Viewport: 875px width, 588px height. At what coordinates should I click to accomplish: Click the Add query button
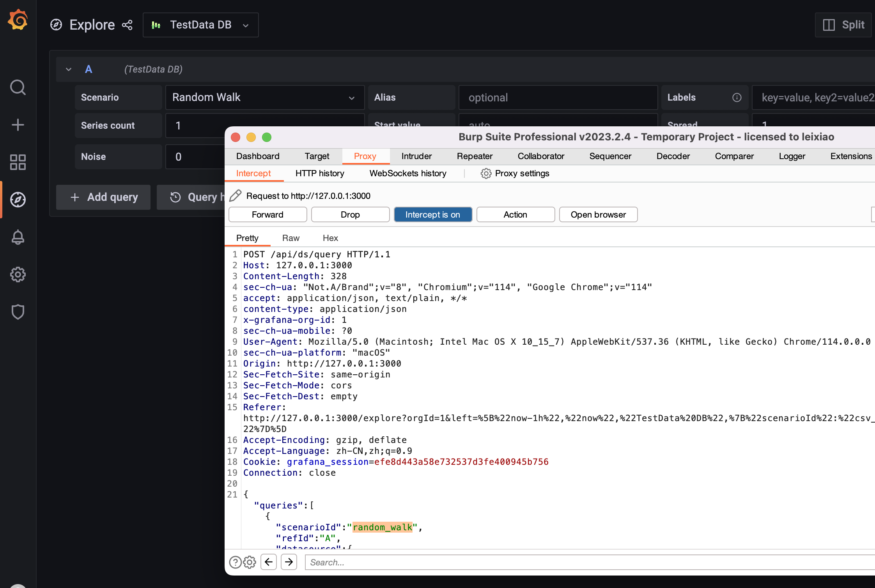pyautogui.click(x=103, y=197)
